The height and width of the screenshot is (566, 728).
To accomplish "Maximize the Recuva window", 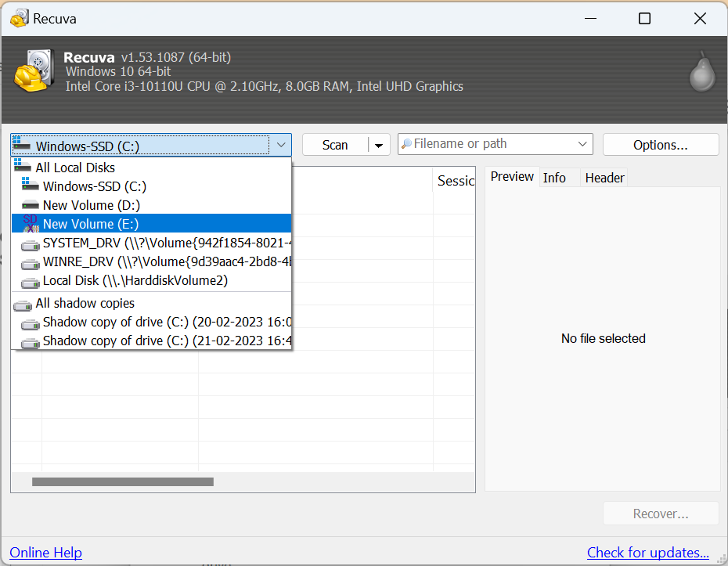I will pos(644,19).
